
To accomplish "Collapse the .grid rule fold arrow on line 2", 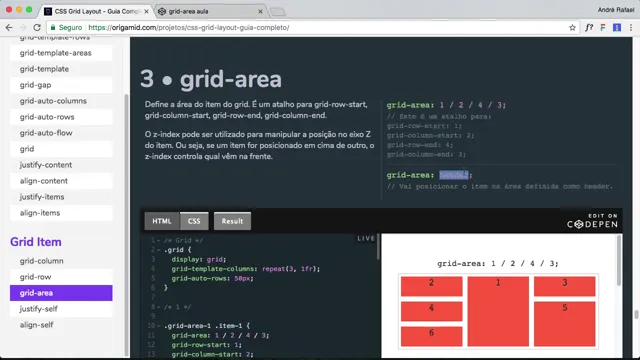I will pos(159,250).
